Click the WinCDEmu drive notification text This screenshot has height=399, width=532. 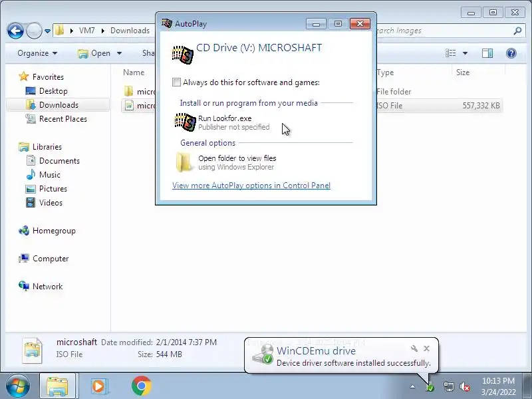point(316,351)
